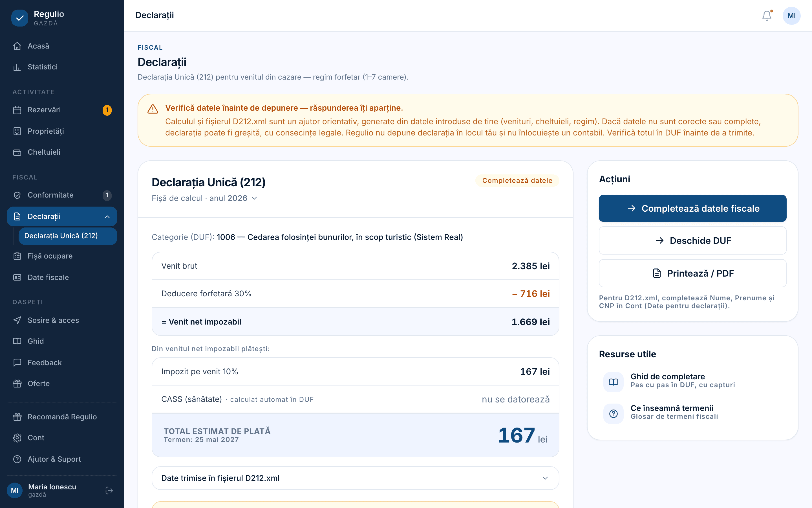812x508 pixels.
Task: Open notifications bell
Action: [767, 16]
